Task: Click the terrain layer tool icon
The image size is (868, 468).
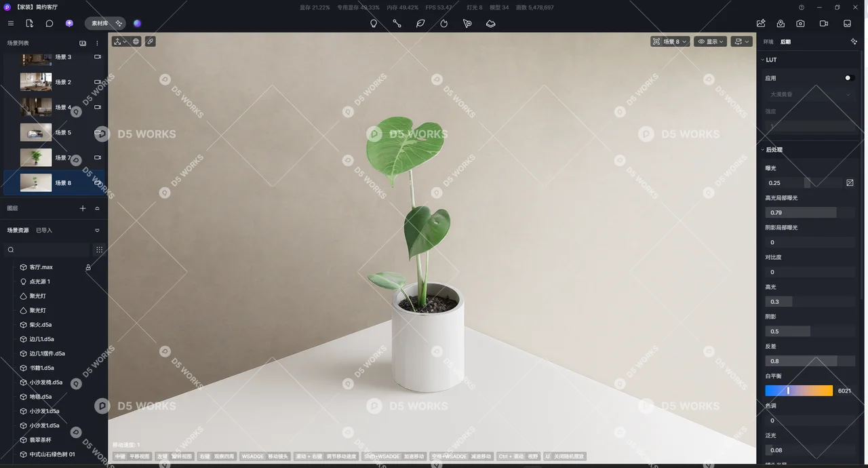Action: (x=491, y=23)
